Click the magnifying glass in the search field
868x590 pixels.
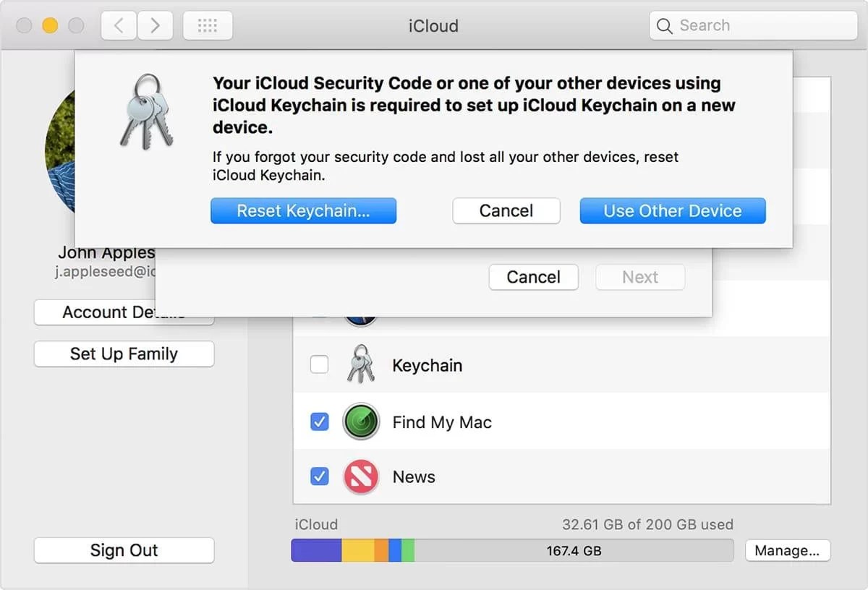(x=664, y=25)
